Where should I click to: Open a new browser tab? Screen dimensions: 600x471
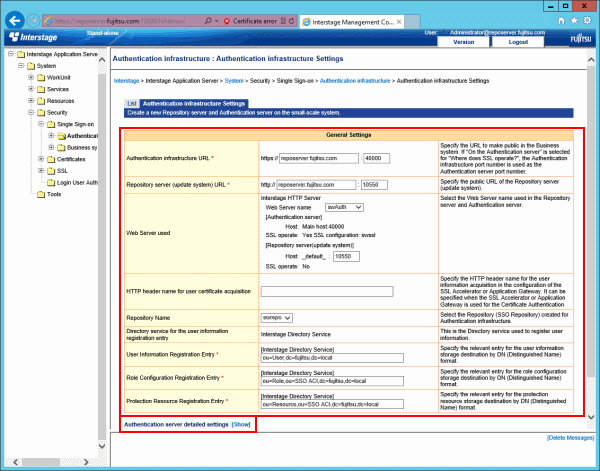(x=412, y=22)
